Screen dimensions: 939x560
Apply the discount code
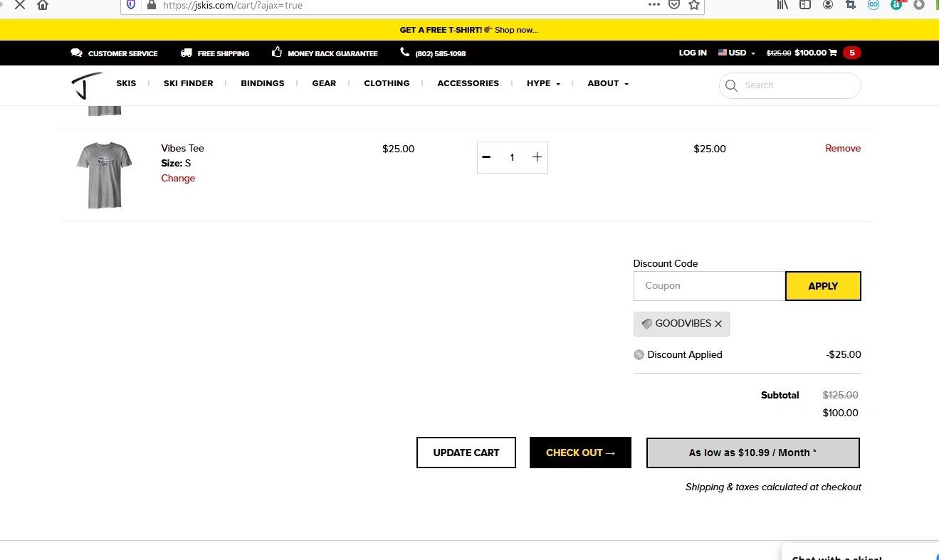tap(822, 286)
